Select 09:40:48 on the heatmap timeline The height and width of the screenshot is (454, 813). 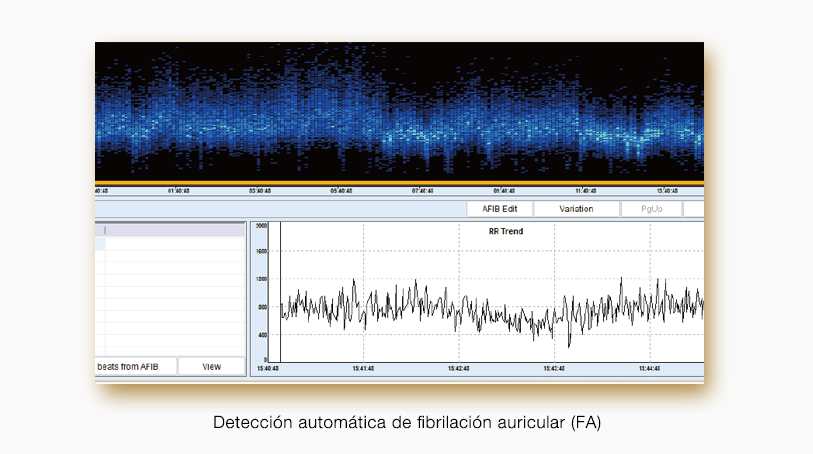click(x=505, y=190)
